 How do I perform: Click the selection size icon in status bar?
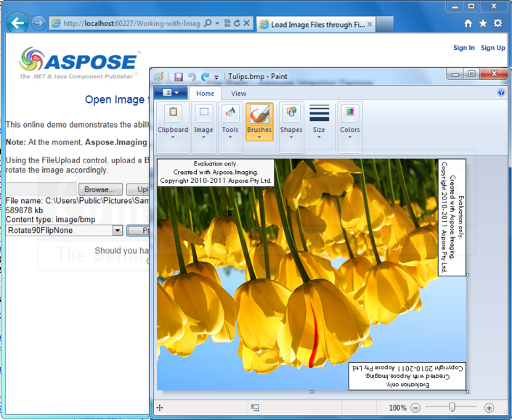coord(255,407)
